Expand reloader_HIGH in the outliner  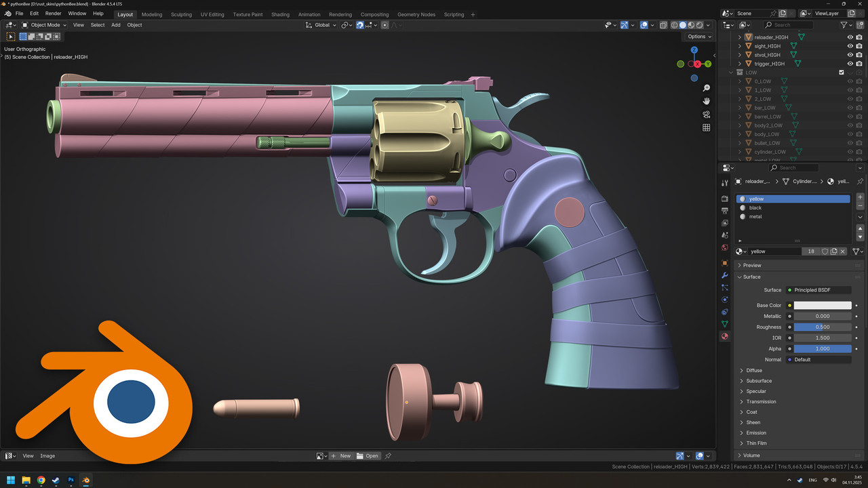click(x=740, y=37)
